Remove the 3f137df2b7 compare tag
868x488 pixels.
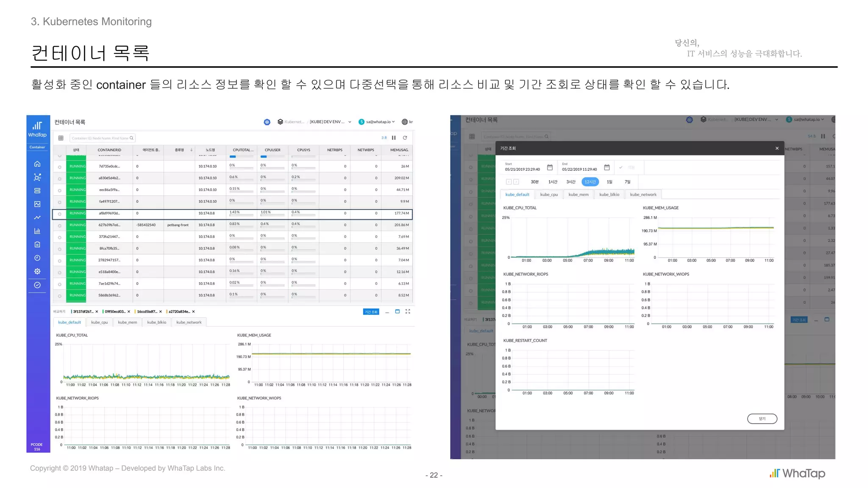[x=97, y=312]
